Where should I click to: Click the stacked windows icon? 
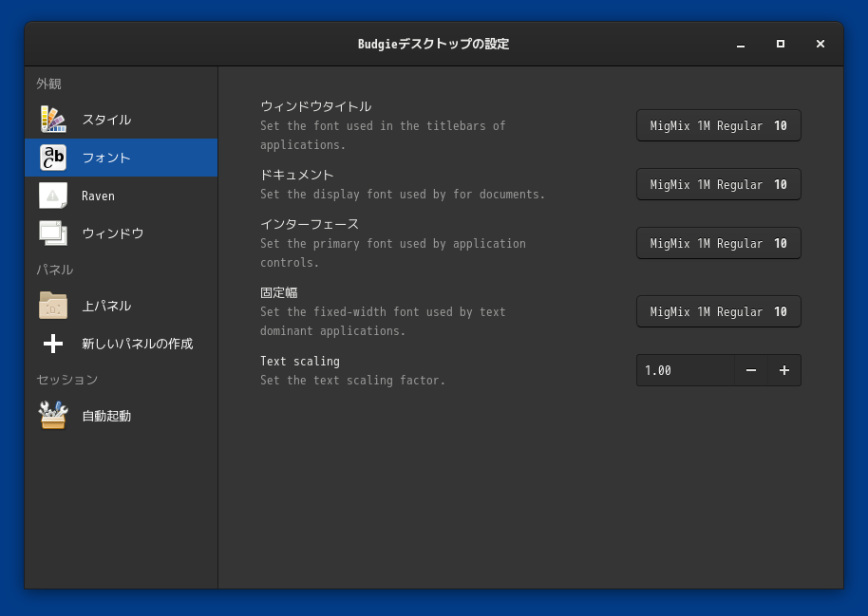click(x=53, y=233)
